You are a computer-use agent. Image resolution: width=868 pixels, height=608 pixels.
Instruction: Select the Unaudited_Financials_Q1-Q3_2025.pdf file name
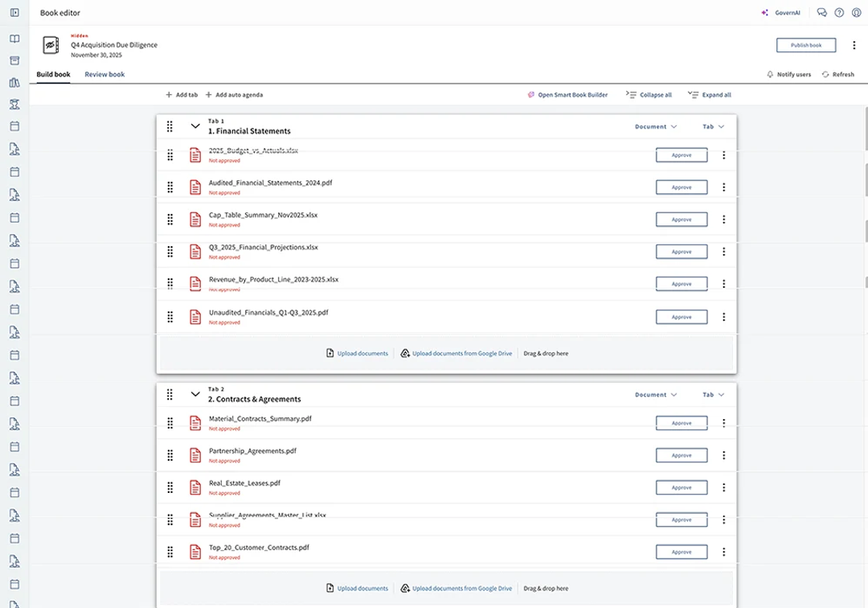[x=268, y=312]
